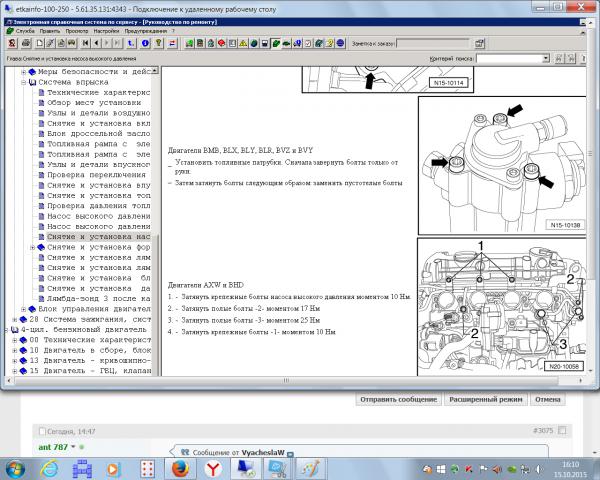Click the blue globe icon at toolbar end
The height and width of the screenshot is (480, 600).
(341, 43)
